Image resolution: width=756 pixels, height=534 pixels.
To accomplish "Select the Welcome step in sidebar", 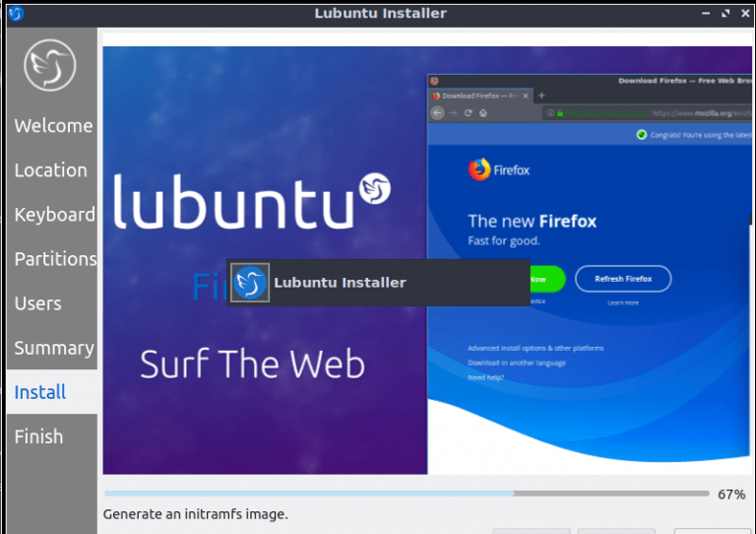I will click(x=53, y=126).
